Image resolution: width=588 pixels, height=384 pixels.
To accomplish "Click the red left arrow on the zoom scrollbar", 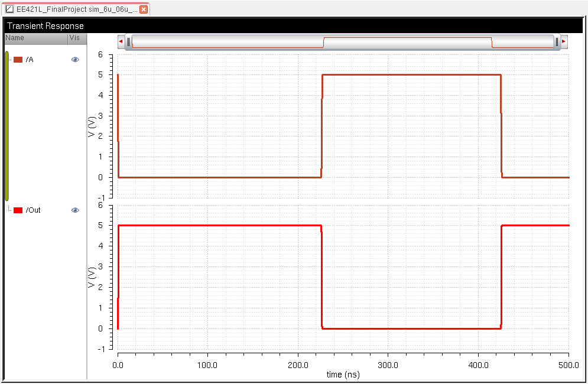I will click(x=121, y=41).
